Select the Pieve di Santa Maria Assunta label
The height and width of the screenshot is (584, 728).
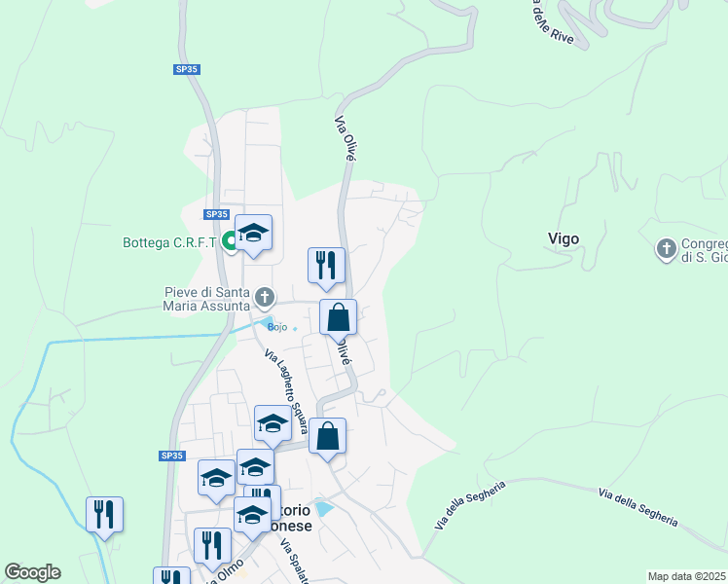click(206, 299)
